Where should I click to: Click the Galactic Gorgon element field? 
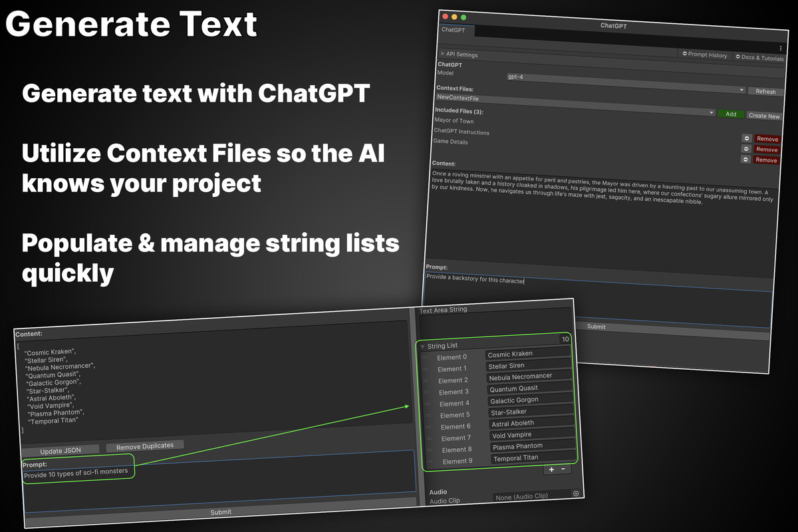(531, 400)
